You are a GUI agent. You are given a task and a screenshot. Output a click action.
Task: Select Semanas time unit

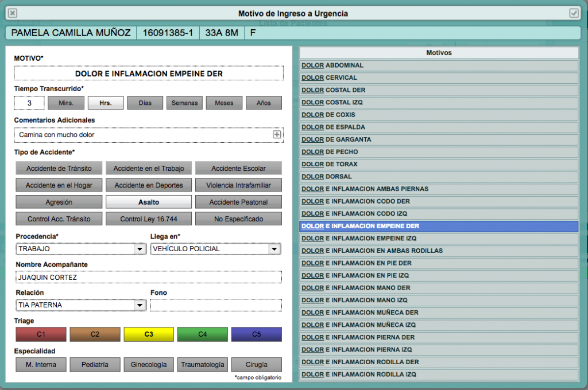coord(184,103)
